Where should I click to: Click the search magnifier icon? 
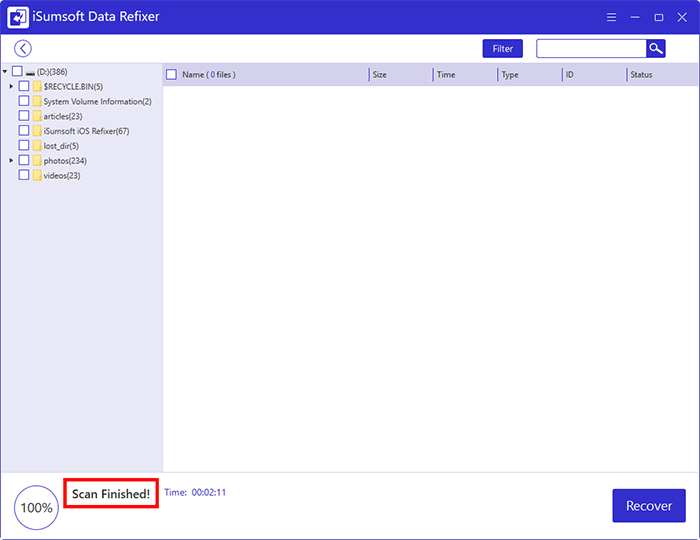point(655,49)
